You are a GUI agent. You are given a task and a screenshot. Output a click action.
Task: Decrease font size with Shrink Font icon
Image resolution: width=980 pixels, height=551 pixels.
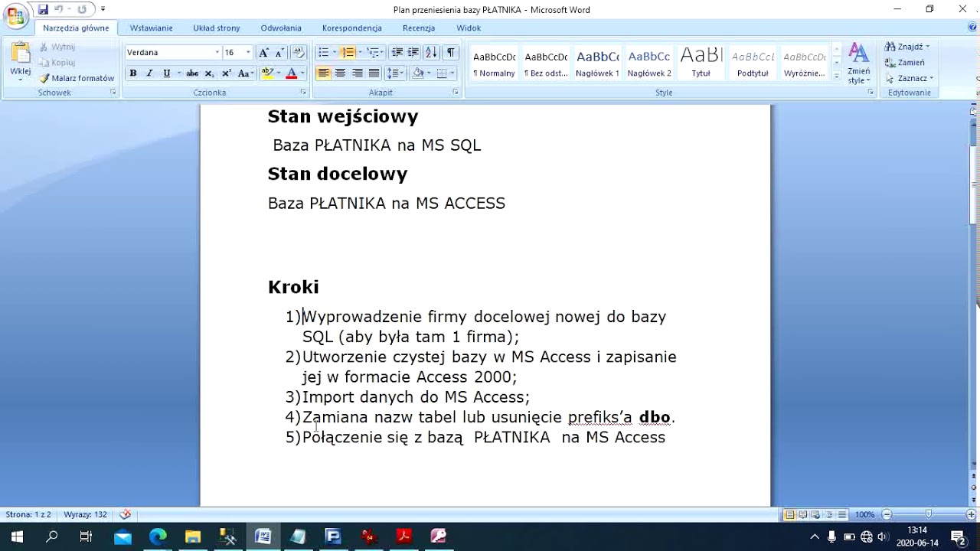279,53
